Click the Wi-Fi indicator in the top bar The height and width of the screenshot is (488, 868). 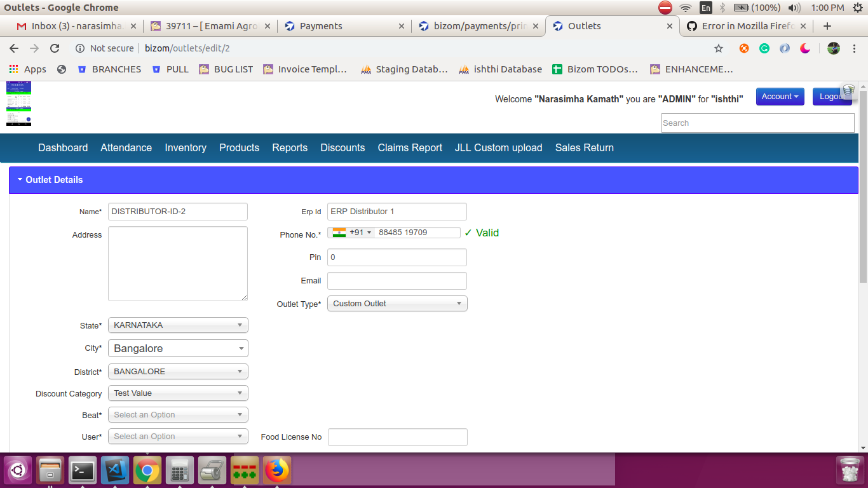(685, 8)
